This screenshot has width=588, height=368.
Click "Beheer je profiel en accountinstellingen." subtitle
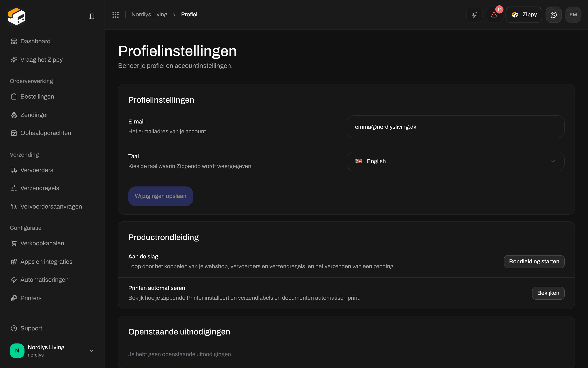pos(175,66)
